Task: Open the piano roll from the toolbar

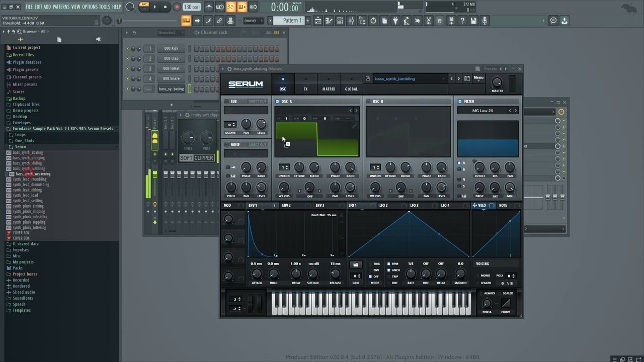Action: (x=330, y=21)
